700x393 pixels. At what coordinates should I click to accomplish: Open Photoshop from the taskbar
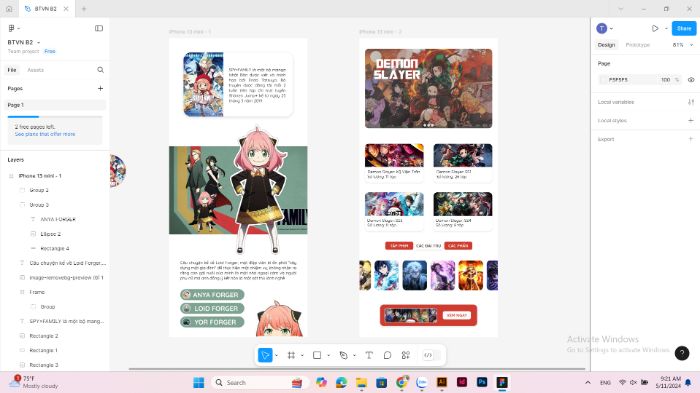tap(482, 382)
